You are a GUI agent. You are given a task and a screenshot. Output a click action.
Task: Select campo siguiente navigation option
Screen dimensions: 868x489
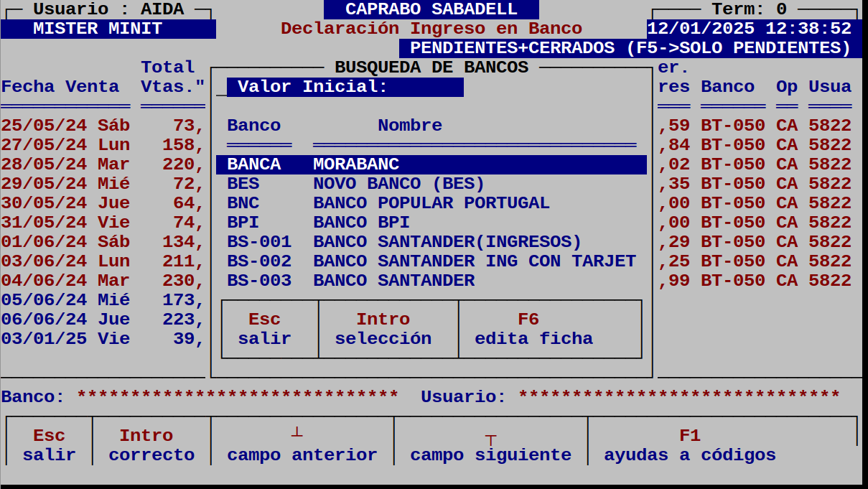[490, 444]
